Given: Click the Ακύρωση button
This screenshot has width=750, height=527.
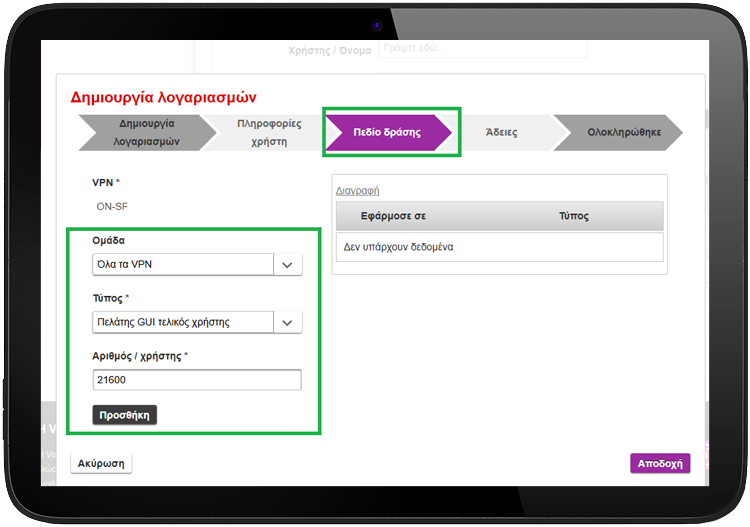Looking at the screenshot, I should [101, 463].
